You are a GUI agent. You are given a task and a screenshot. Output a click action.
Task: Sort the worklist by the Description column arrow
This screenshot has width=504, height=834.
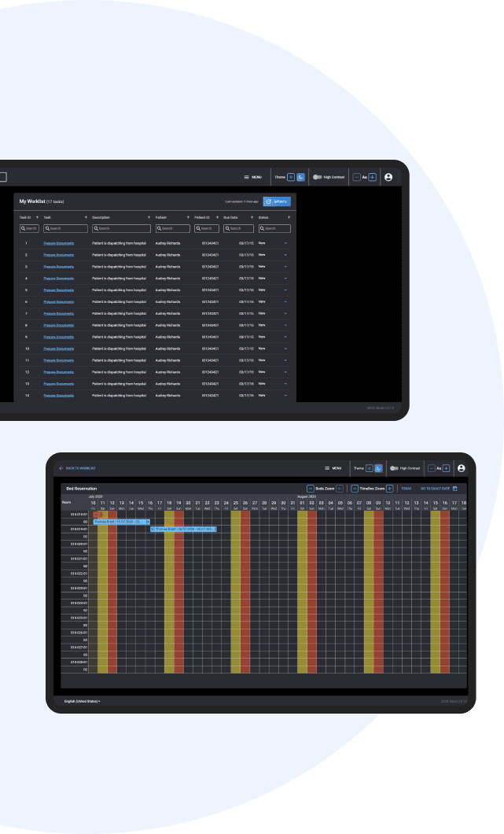pyautogui.click(x=149, y=217)
